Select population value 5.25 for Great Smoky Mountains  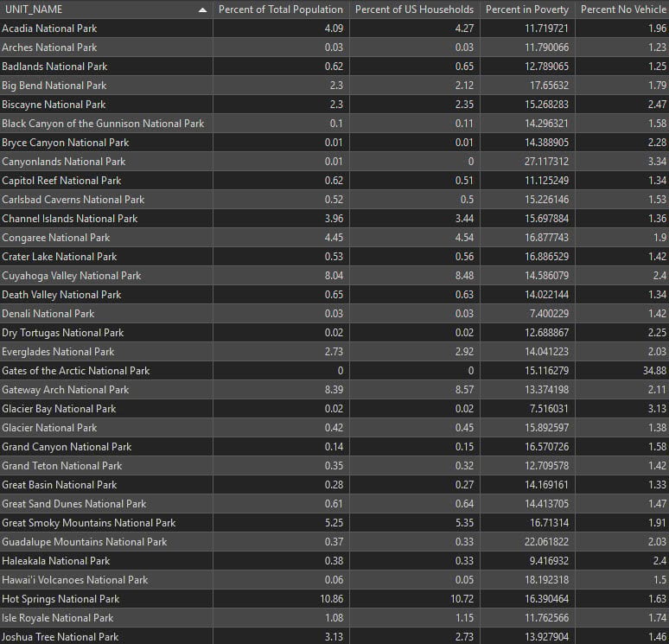click(x=334, y=523)
